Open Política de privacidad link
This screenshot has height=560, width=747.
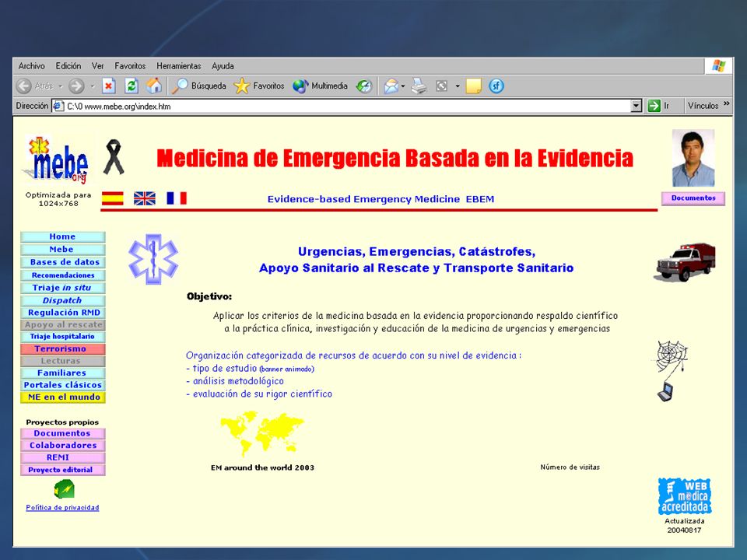pyautogui.click(x=62, y=508)
